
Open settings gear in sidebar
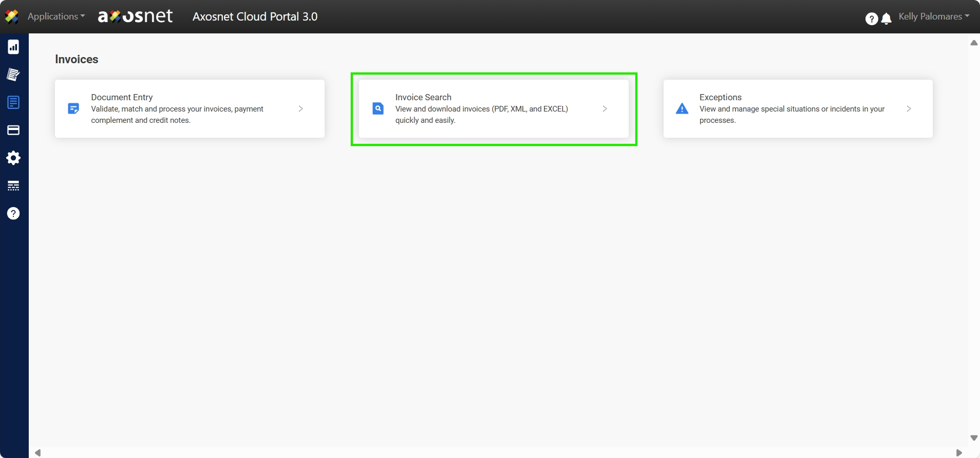[x=13, y=158]
